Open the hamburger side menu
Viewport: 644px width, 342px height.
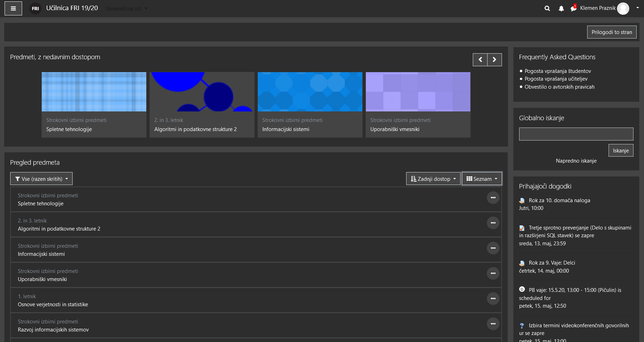coord(13,8)
